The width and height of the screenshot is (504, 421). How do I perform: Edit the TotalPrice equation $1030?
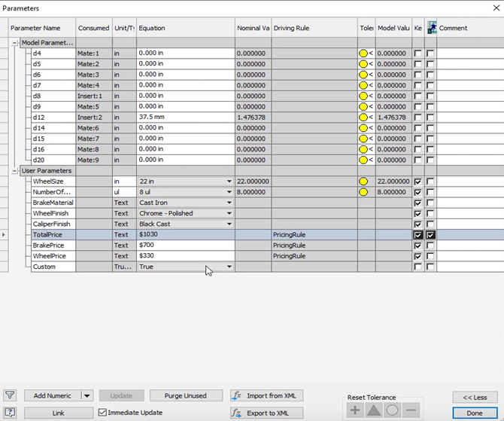click(x=186, y=234)
